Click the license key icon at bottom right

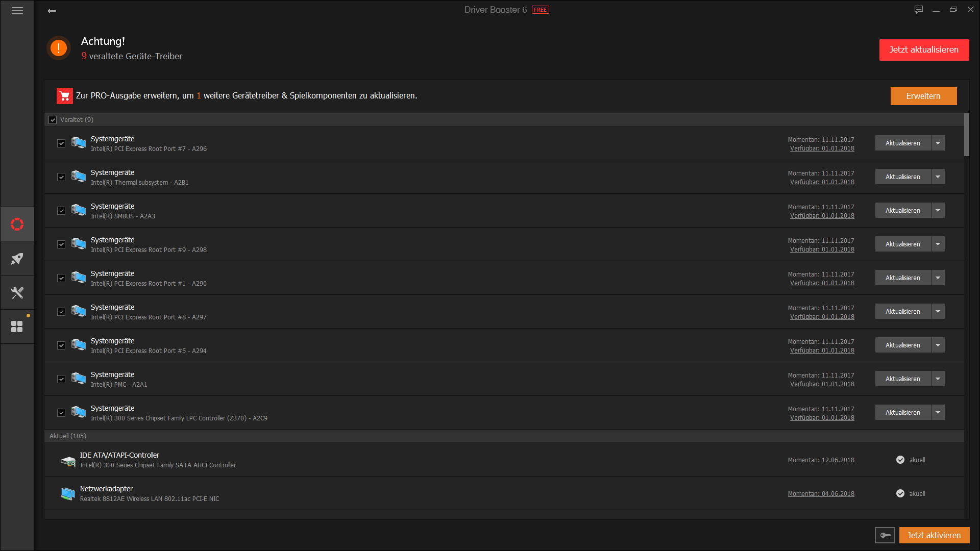click(885, 535)
